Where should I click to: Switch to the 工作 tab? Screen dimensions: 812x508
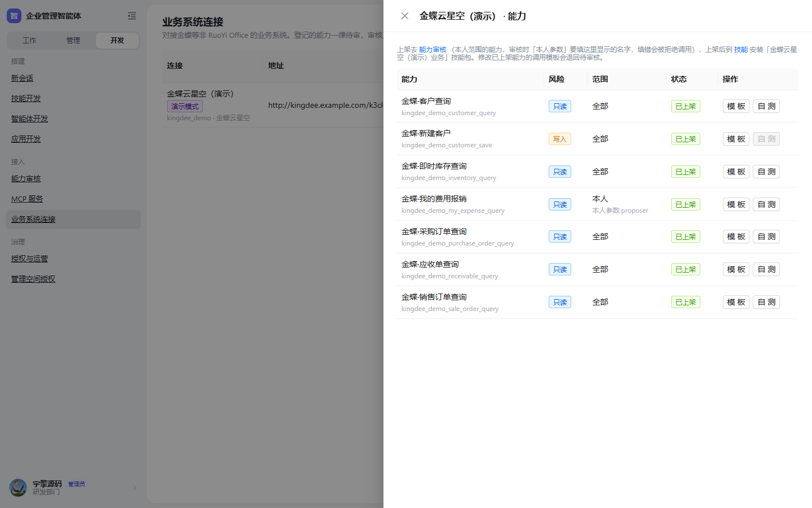(29, 41)
